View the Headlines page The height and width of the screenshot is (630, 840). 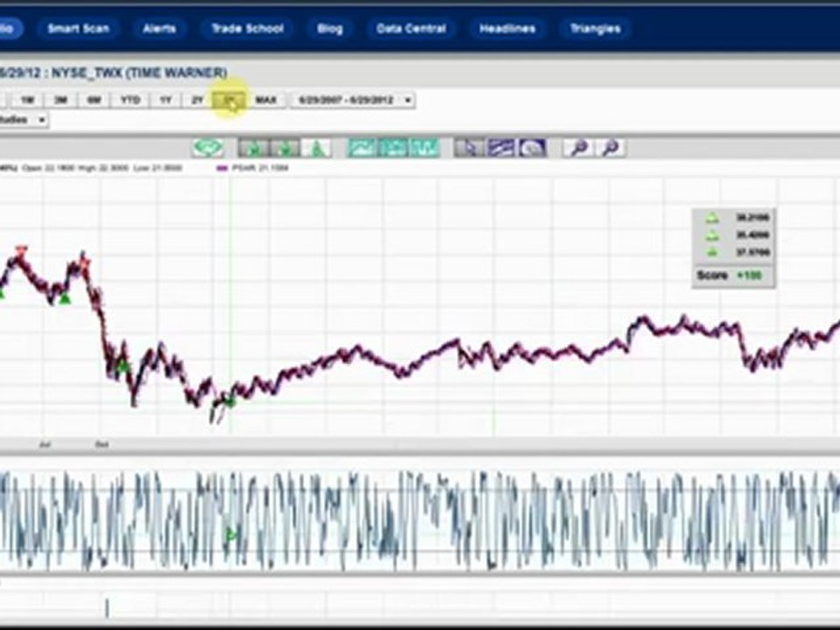(x=507, y=28)
